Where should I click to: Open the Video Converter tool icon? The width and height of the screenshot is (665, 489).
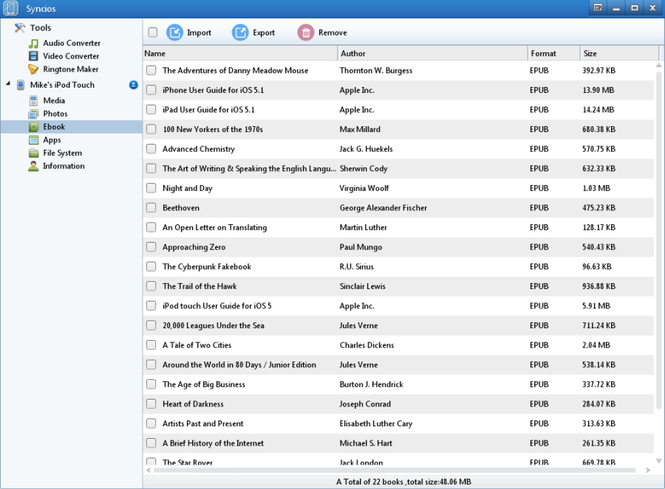(34, 56)
